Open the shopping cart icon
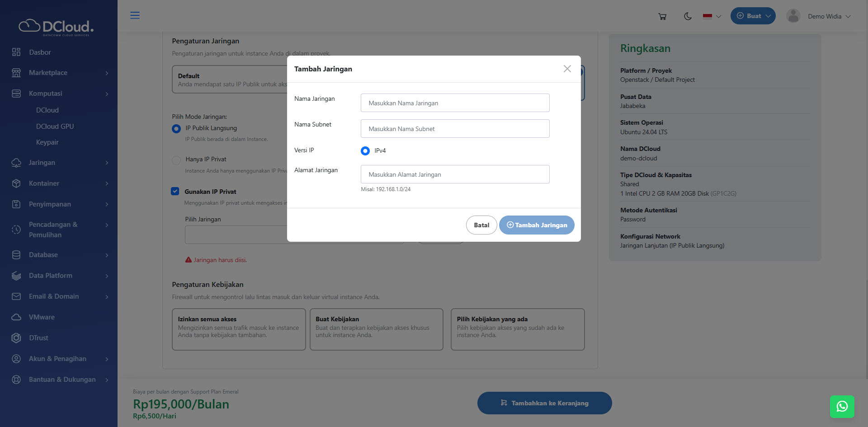 click(662, 17)
